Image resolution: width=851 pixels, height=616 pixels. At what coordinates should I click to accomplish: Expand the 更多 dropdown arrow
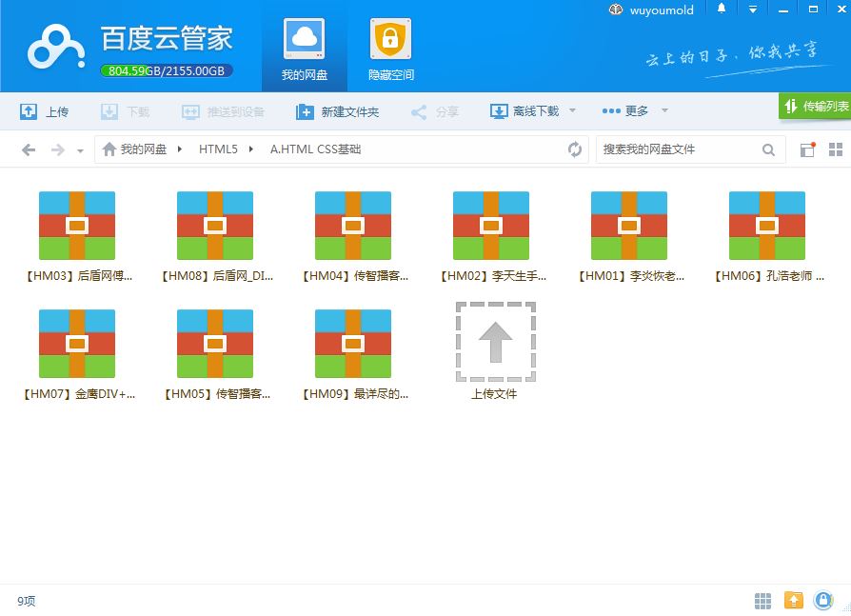[664, 110]
